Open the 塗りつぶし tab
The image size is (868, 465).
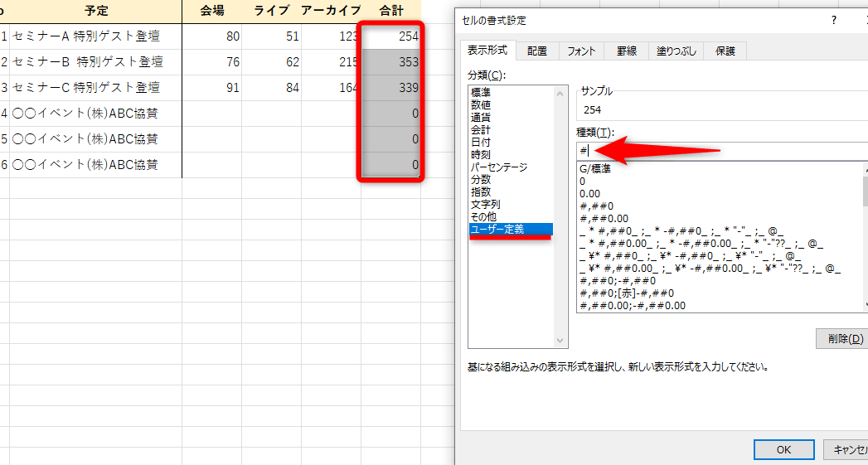click(x=676, y=51)
